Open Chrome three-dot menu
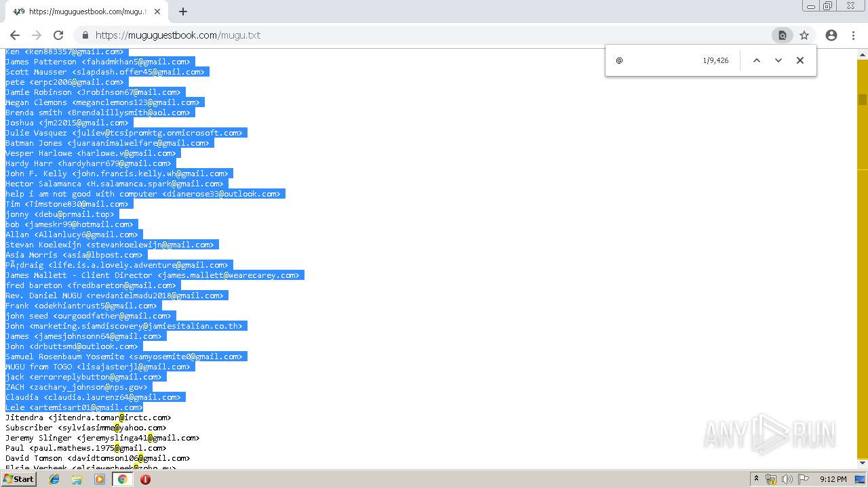Screen dimensions: 868x488 pyautogui.click(x=853, y=35)
